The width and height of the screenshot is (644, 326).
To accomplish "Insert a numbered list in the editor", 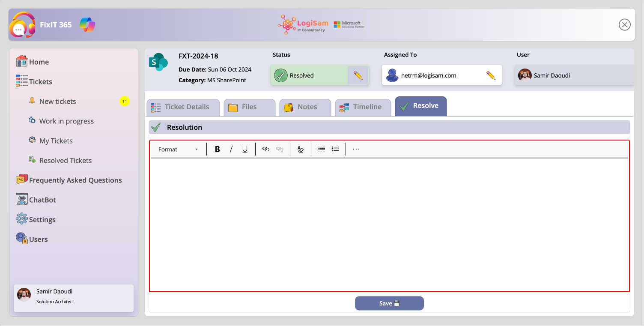I will pyautogui.click(x=335, y=149).
